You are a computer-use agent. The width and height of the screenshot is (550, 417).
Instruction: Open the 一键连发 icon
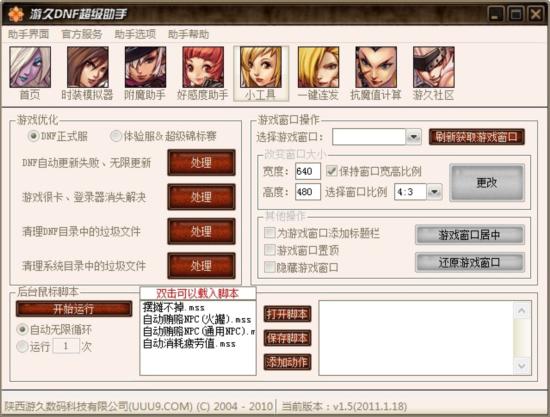coord(318,67)
